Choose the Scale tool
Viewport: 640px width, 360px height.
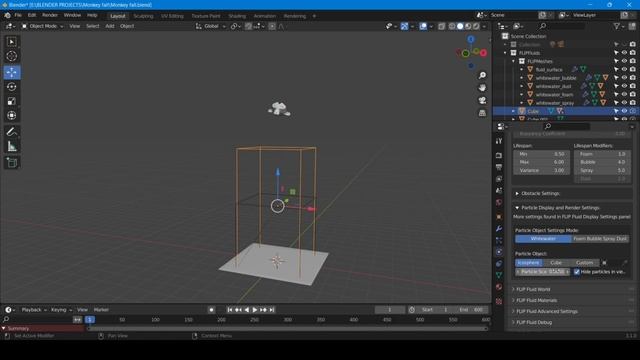point(12,101)
